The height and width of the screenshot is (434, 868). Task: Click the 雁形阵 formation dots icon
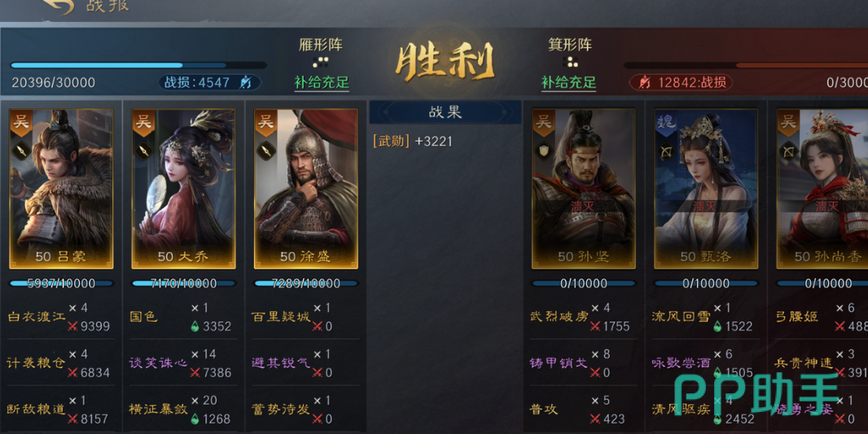point(321,61)
